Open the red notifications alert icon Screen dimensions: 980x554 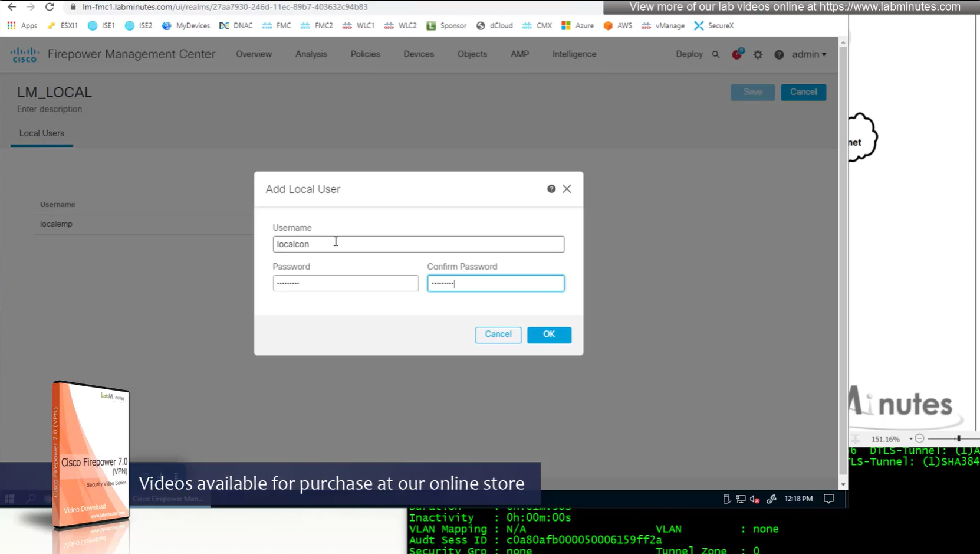point(736,54)
